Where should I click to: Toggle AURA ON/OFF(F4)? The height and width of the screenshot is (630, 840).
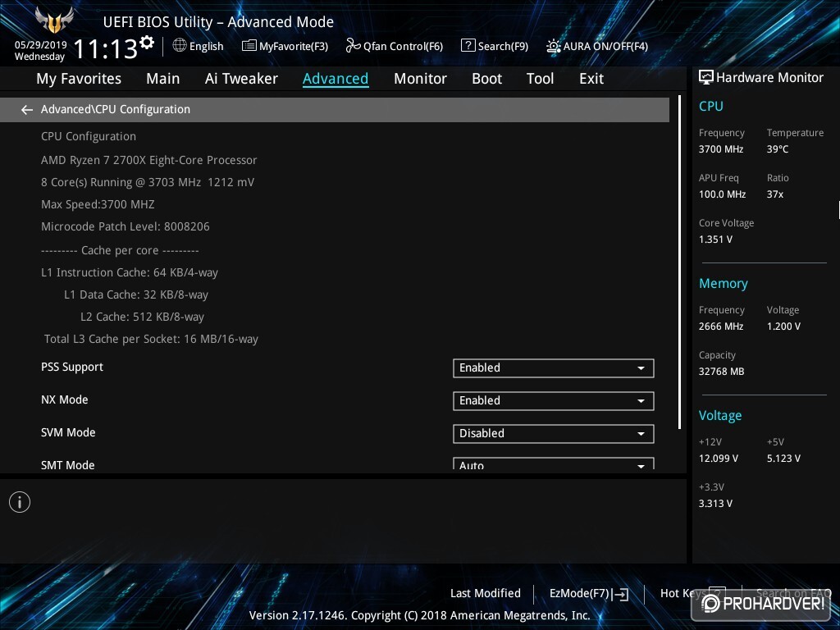coord(597,46)
